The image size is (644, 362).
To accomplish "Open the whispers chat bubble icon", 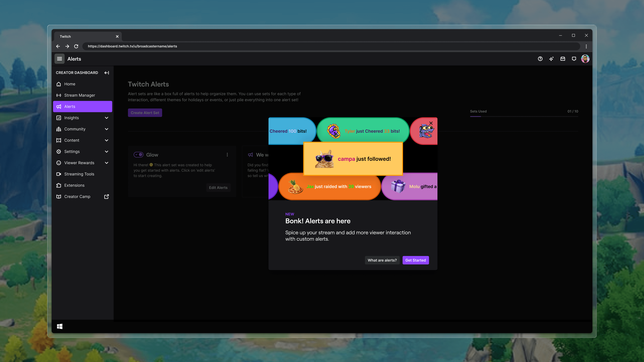I will point(574,59).
